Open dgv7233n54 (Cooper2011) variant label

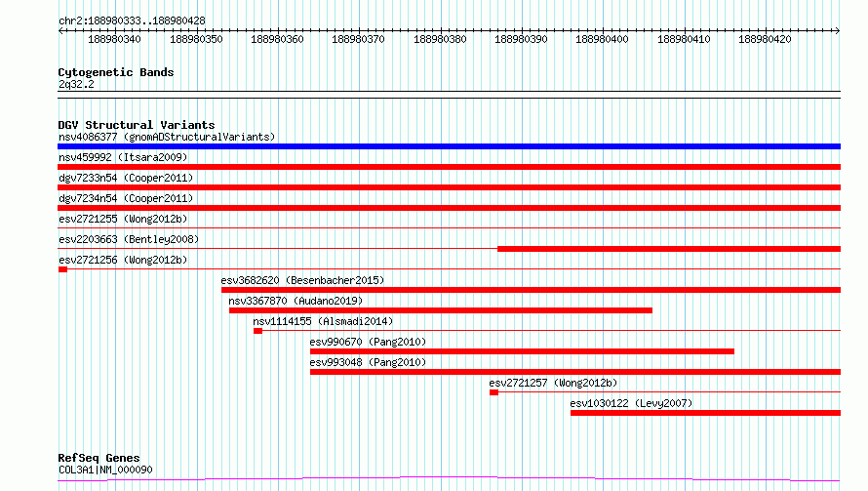pyautogui.click(x=126, y=178)
